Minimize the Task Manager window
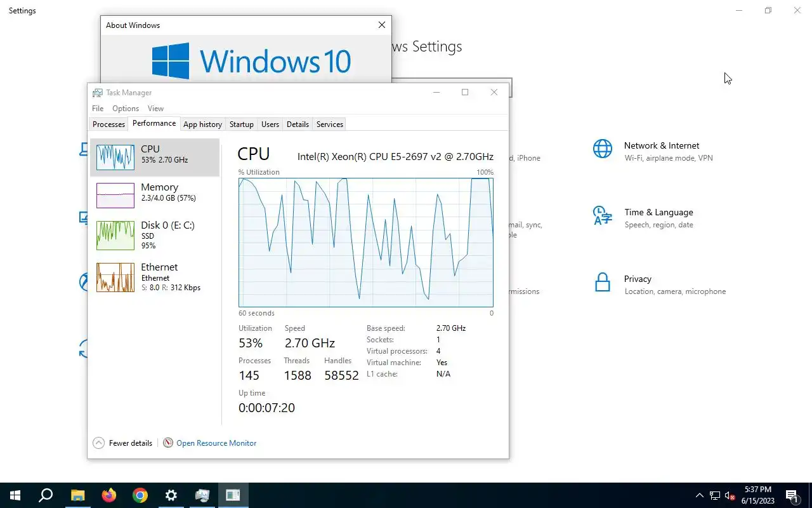812x508 pixels. (x=436, y=92)
